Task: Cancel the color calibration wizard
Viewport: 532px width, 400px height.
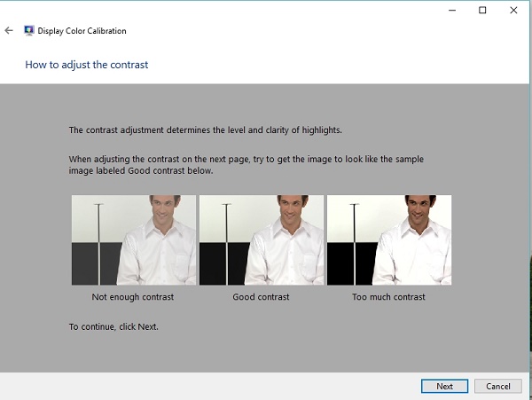Action: [x=497, y=386]
